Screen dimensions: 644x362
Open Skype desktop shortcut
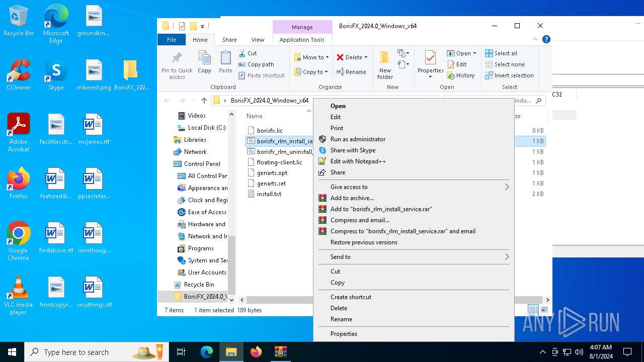coord(56,75)
